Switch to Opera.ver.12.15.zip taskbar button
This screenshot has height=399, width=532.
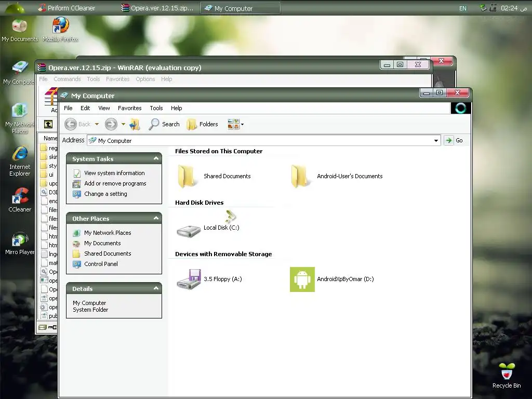click(x=157, y=8)
